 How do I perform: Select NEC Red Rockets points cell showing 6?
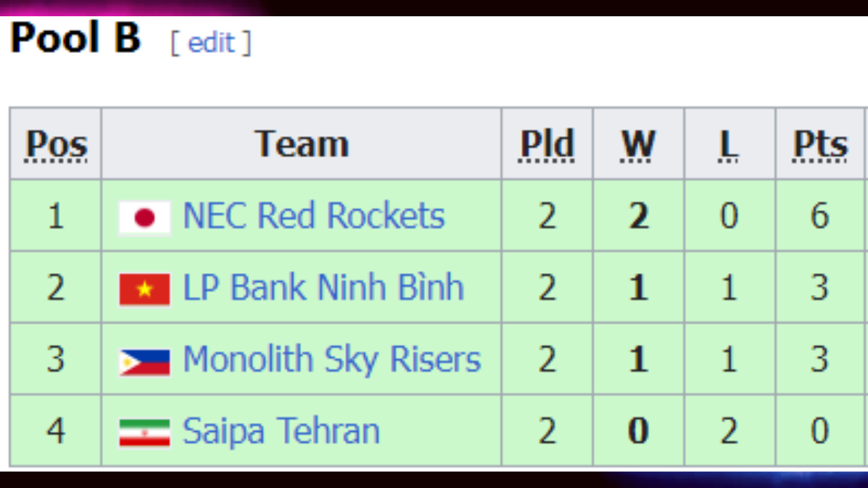click(820, 216)
